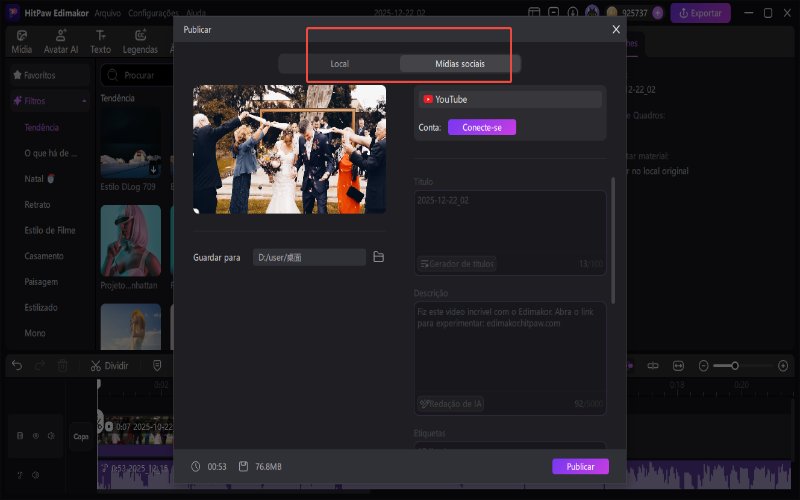Click the download icon in title bar
The height and width of the screenshot is (500, 800).
pyautogui.click(x=572, y=13)
